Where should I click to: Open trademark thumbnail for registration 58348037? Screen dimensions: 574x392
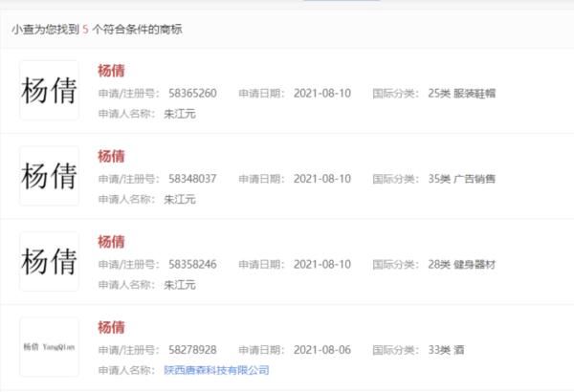click(49, 176)
